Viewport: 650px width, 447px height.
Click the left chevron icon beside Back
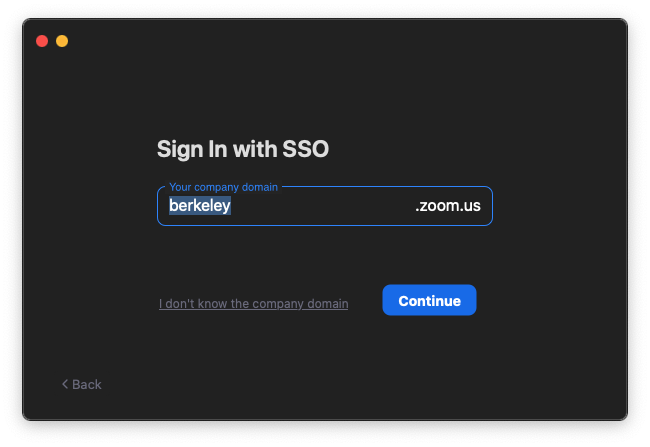(65, 384)
